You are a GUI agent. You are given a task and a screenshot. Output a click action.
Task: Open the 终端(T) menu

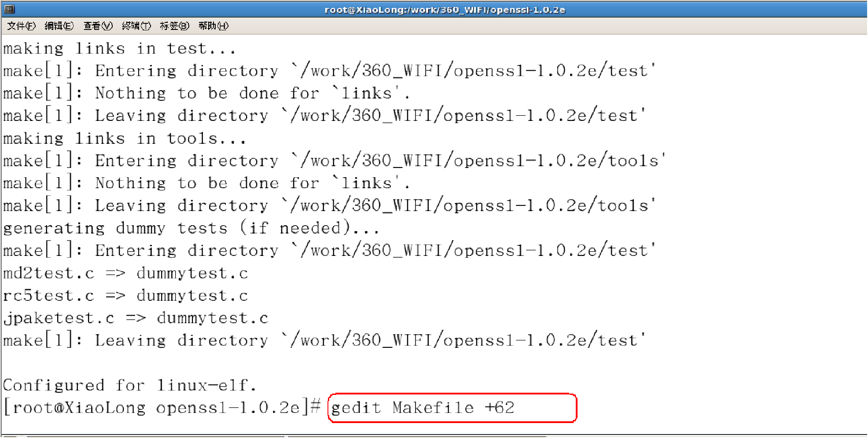tap(136, 26)
